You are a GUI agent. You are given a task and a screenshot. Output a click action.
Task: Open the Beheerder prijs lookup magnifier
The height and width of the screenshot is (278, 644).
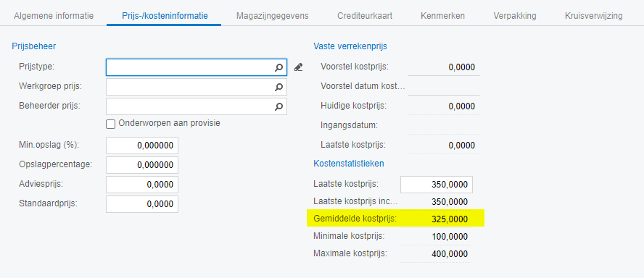coord(279,106)
